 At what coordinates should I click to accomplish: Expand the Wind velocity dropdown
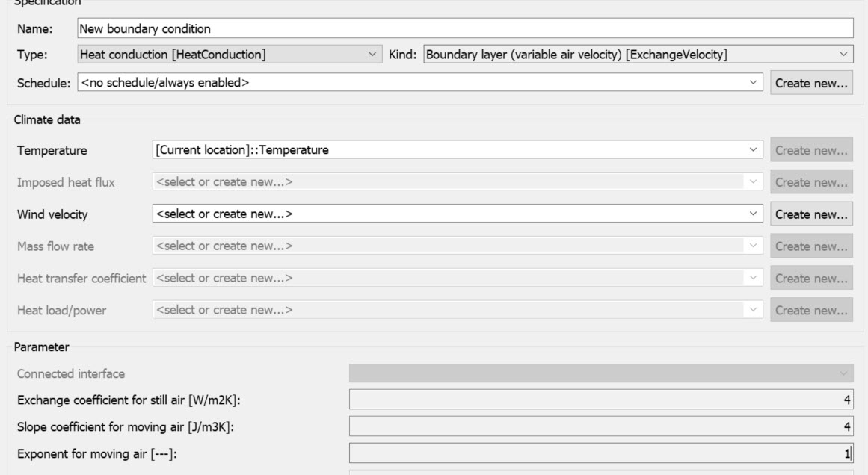coord(457,214)
